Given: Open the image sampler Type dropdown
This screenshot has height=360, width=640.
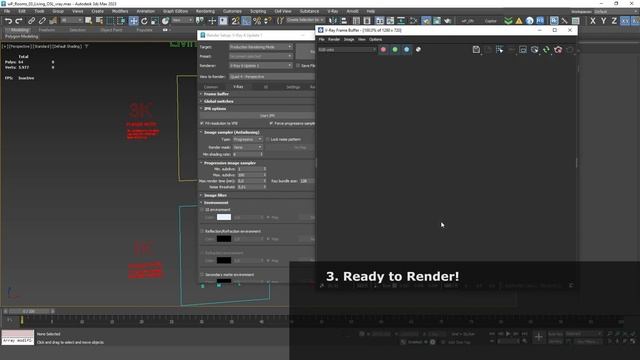Looking at the screenshot, I should coord(247,139).
